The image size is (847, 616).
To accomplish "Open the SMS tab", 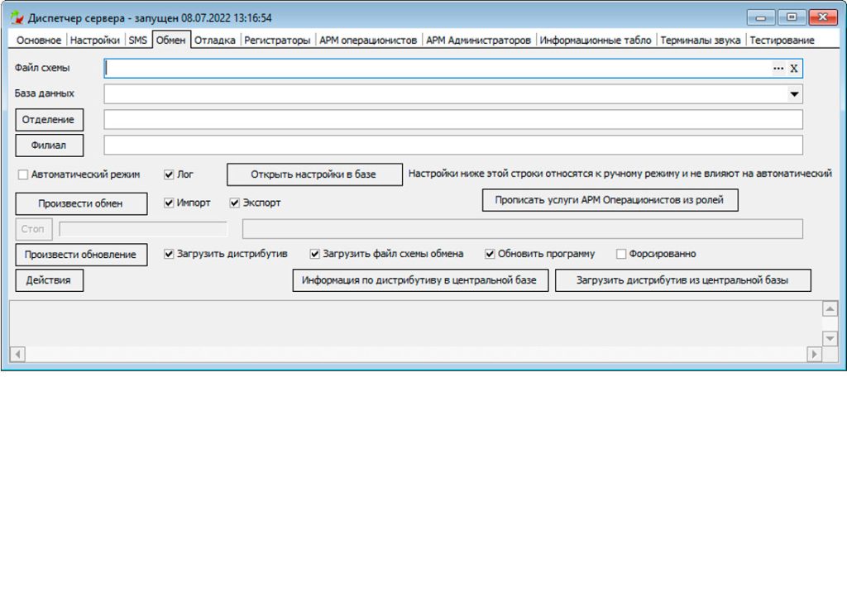I will 138,40.
